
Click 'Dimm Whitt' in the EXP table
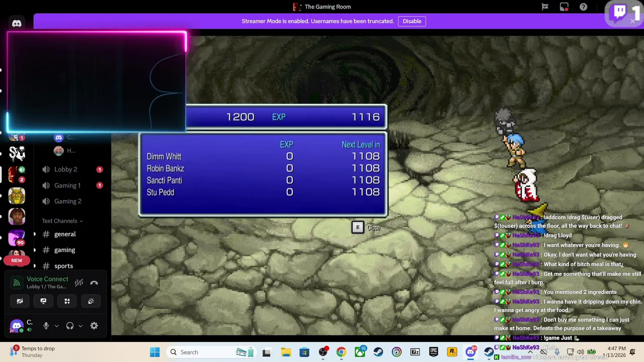click(x=164, y=157)
